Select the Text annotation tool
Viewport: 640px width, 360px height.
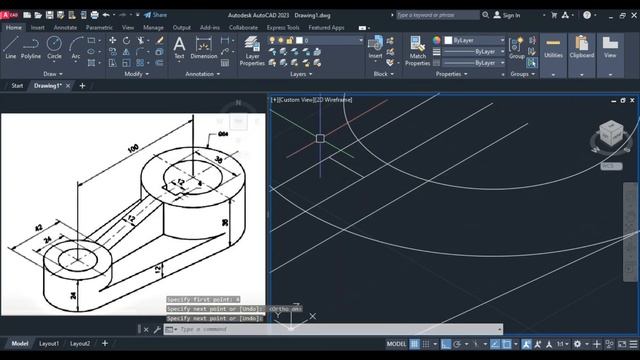tap(179, 48)
